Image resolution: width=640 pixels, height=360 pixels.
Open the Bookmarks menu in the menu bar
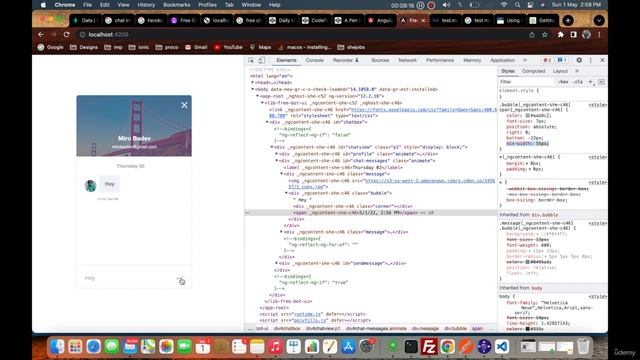click(176, 5)
